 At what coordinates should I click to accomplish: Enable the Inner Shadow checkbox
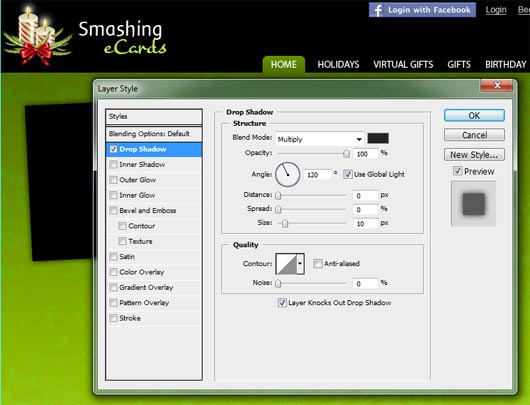[x=114, y=164]
